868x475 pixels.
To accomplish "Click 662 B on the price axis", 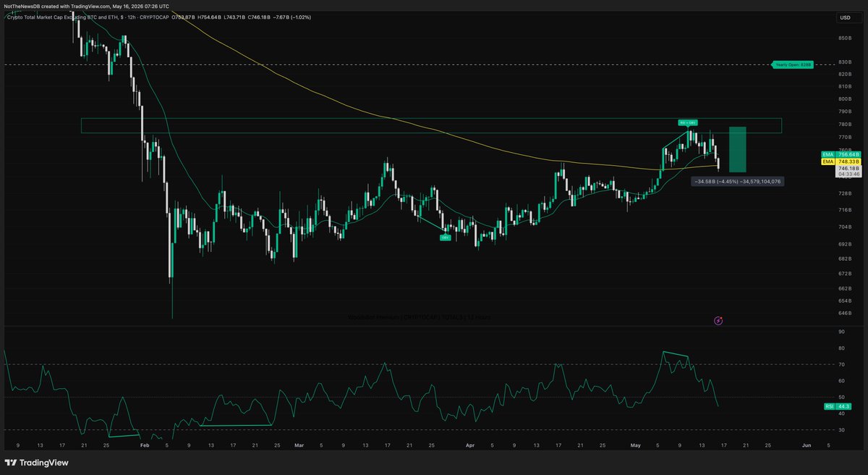I will pos(845,288).
